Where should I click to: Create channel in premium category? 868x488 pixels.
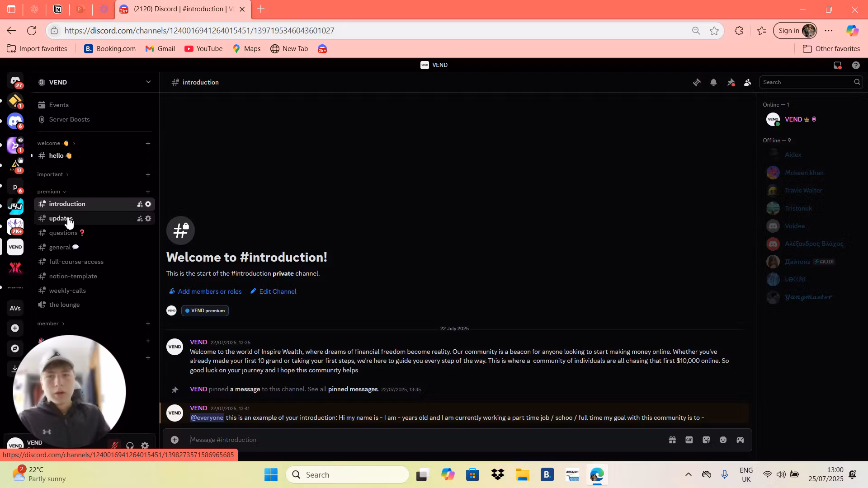coord(148,192)
